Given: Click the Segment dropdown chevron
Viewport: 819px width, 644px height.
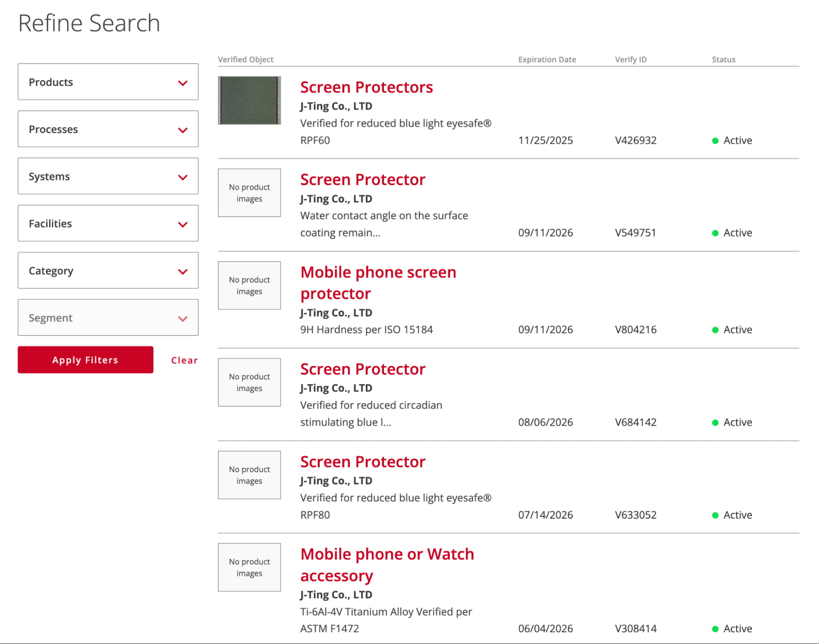Looking at the screenshot, I should (183, 318).
